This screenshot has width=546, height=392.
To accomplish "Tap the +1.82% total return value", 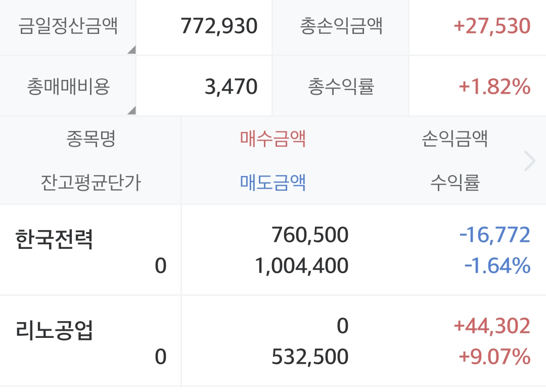I will click(494, 87).
